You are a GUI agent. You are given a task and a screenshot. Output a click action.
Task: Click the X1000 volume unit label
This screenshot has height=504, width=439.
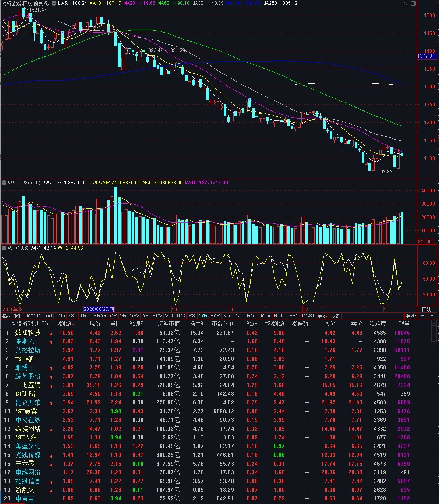pos(425,241)
